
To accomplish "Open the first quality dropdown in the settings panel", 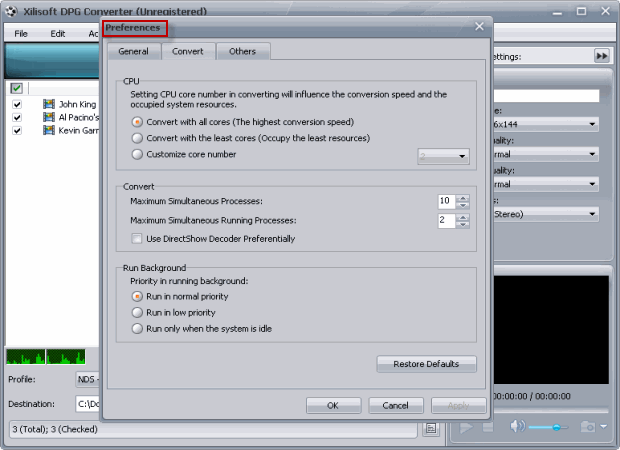I will 546,154.
